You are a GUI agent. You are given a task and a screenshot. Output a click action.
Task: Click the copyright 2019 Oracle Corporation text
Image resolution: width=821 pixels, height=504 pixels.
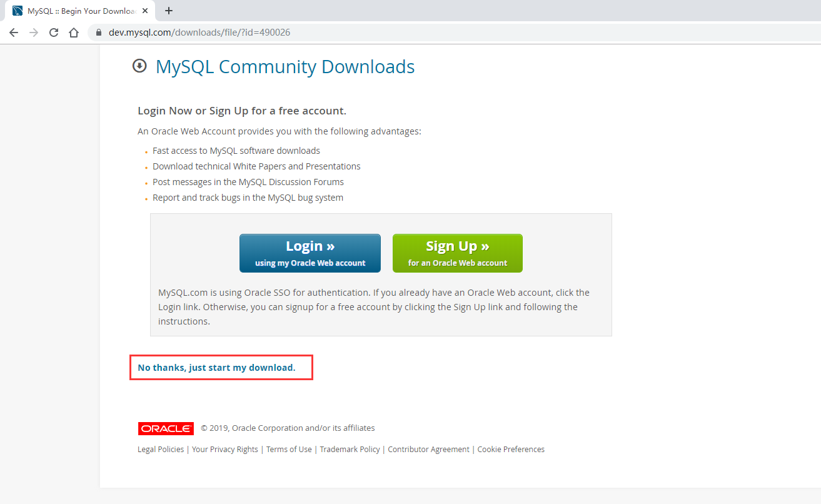(x=288, y=428)
